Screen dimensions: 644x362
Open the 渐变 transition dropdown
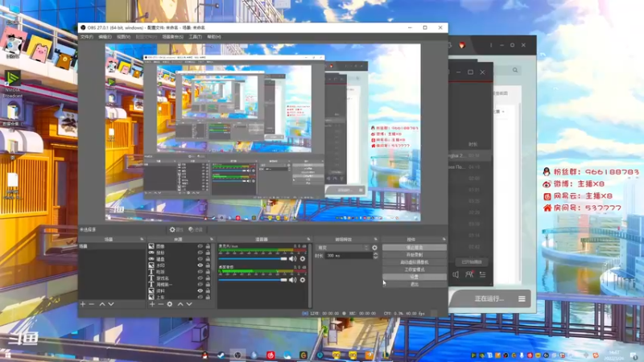click(x=343, y=248)
